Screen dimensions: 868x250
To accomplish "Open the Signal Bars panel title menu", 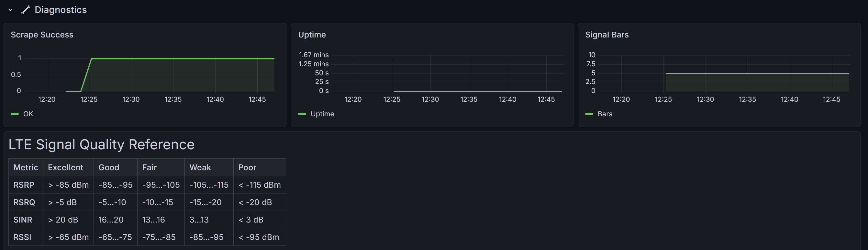I will [x=606, y=35].
